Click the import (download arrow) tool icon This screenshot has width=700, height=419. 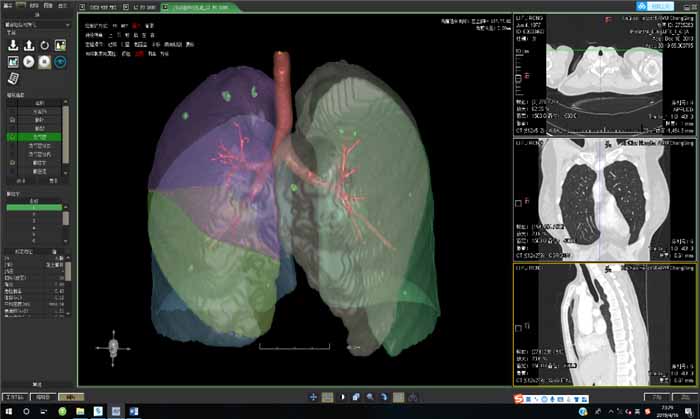(12, 44)
